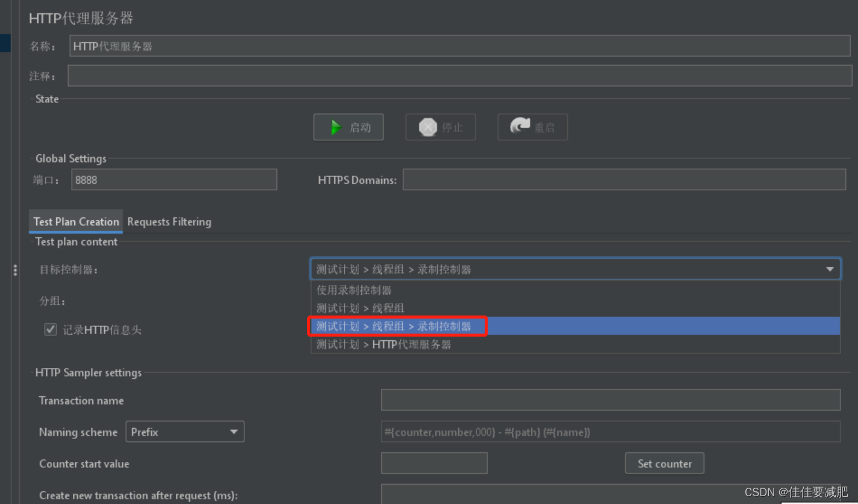Image resolution: width=858 pixels, height=504 pixels.
Task: Select 测试计划 > HTTP代理服务器 option in list
Action: pos(576,344)
